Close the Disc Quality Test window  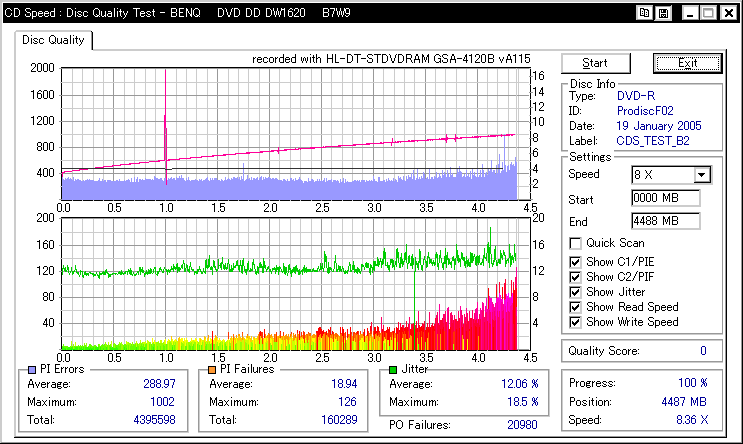click(727, 13)
